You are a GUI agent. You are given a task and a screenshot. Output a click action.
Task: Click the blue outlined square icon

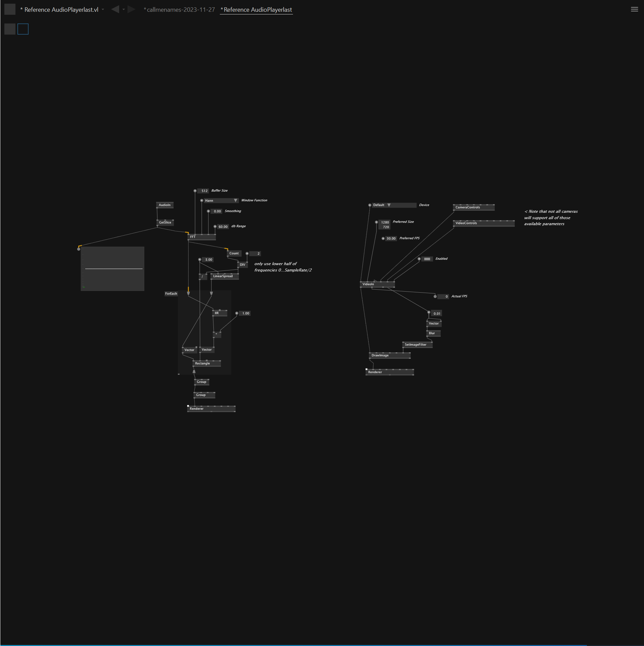(23, 29)
